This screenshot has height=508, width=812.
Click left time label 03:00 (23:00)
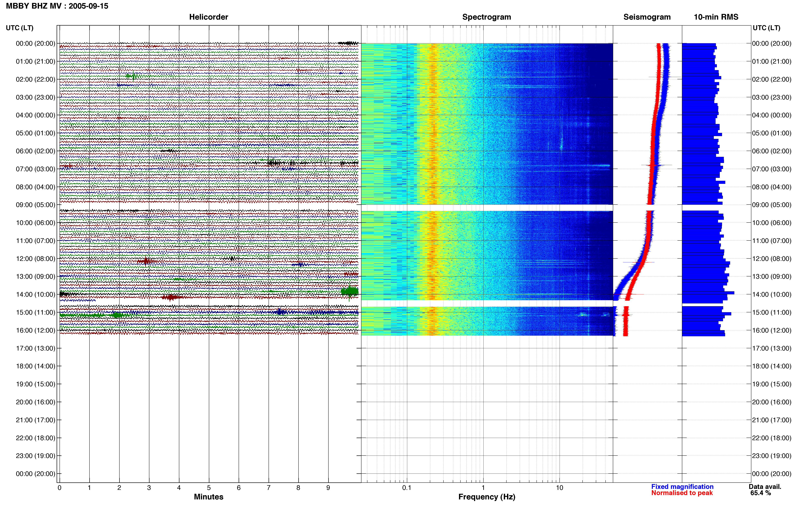(36, 97)
